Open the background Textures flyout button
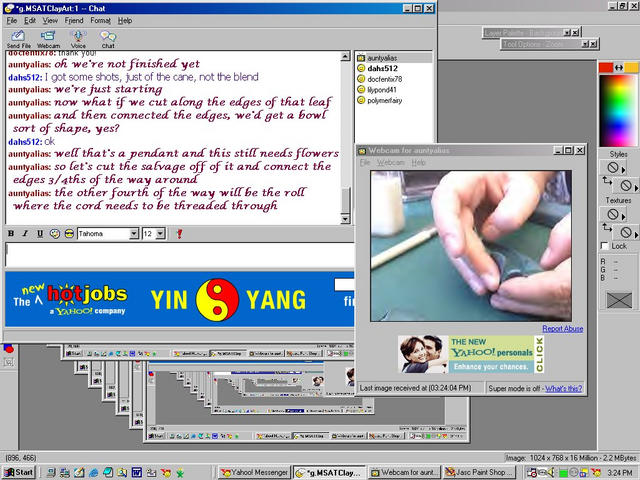The width and height of the screenshot is (640, 480). coord(626,232)
